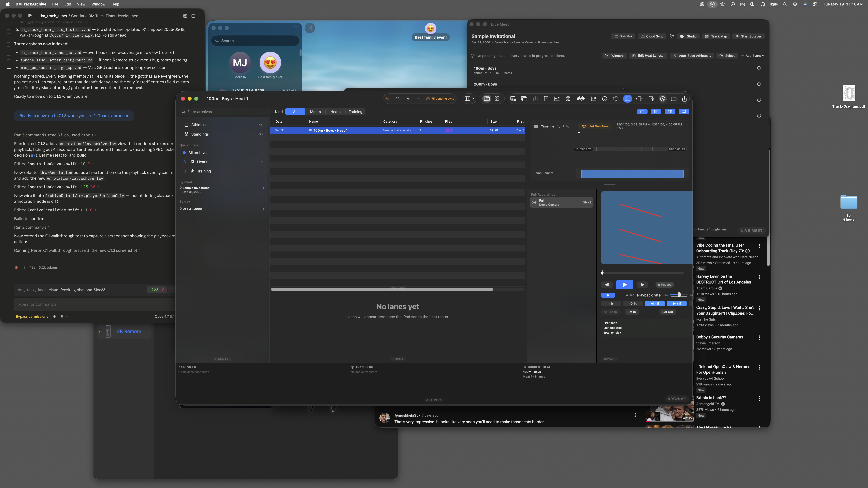
Task: Click Start Sources button
Action: [748, 36]
